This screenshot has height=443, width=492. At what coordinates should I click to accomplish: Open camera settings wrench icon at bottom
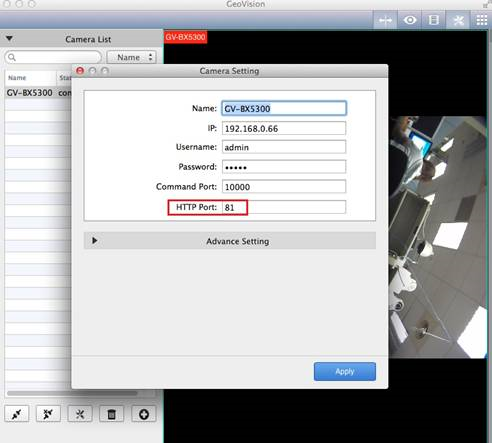pyautogui.click(x=80, y=414)
